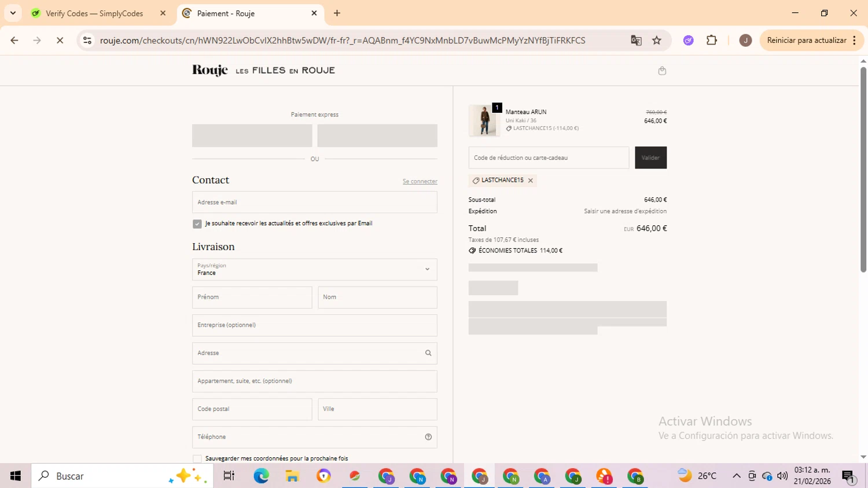
Task: Open the tab search dropdown arrow
Action: pyautogui.click(x=13, y=13)
